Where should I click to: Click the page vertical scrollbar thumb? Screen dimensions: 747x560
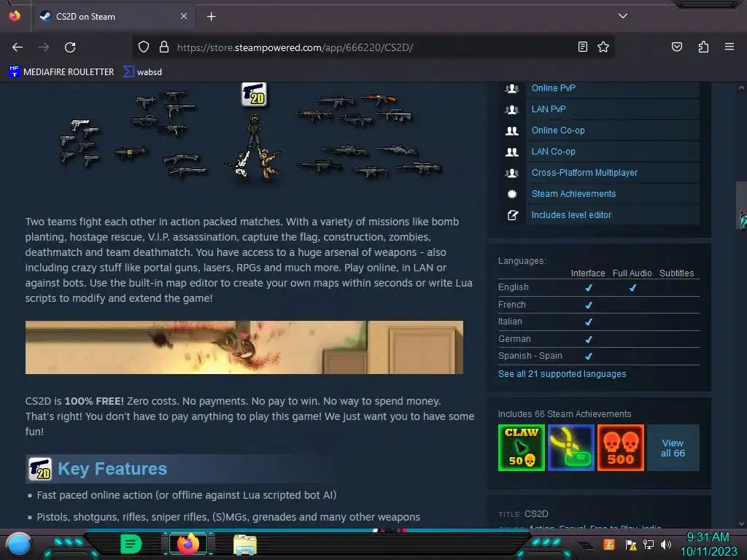click(741, 205)
